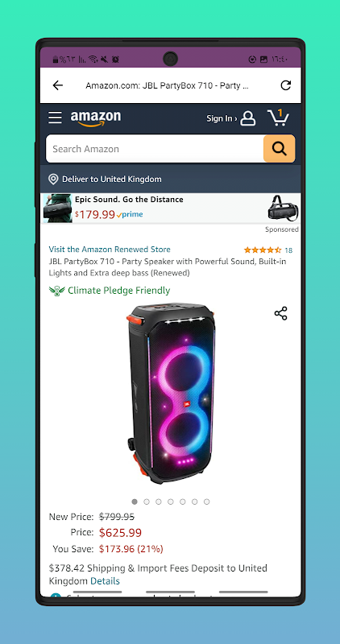This screenshot has width=340, height=644.
Task: Open the shopping cart
Action: [279, 118]
